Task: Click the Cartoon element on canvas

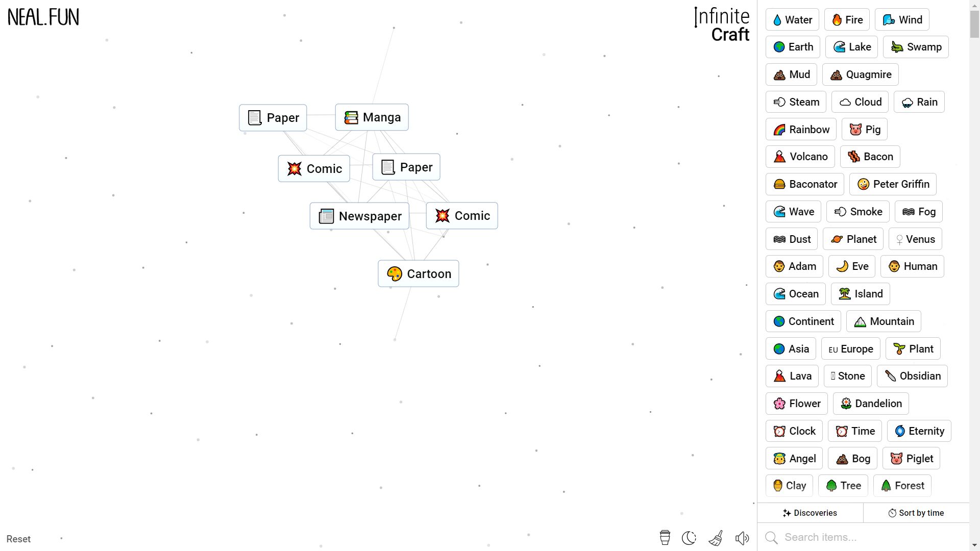Action: pyautogui.click(x=418, y=274)
